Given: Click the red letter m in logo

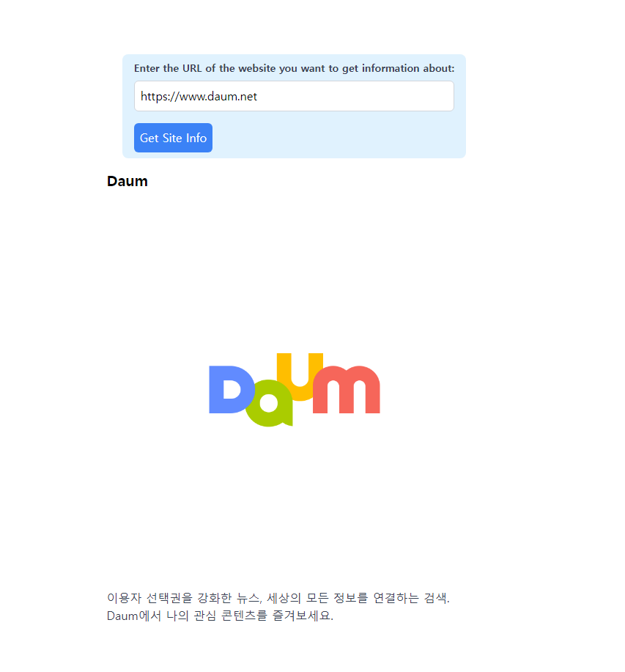Looking at the screenshot, I should 346,390.
